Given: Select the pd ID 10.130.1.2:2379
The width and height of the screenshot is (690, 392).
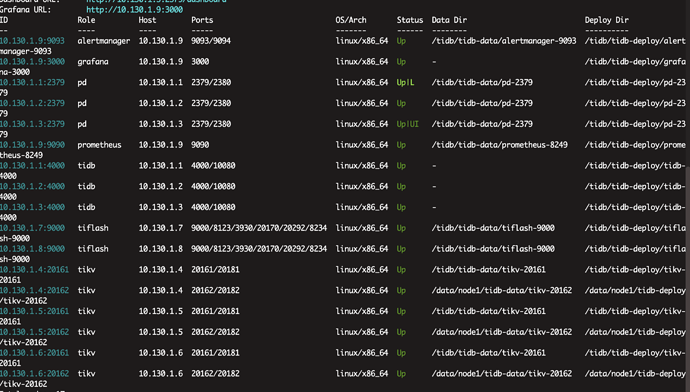Looking at the screenshot, I should click(x=32, y=103).
